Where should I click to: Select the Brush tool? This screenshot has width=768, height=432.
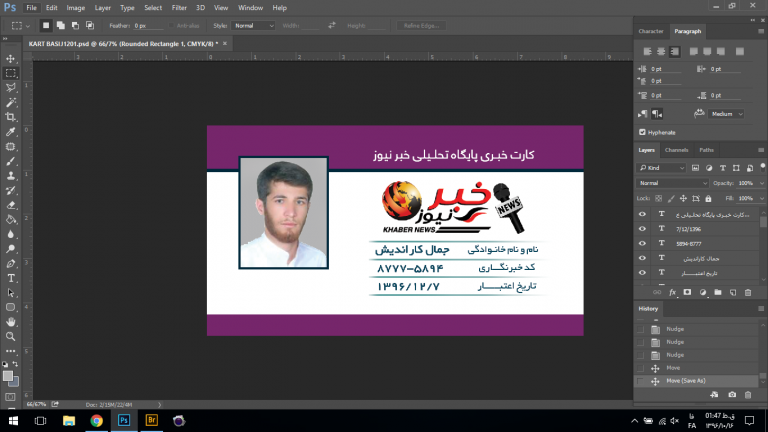click(x=10, y=161)
